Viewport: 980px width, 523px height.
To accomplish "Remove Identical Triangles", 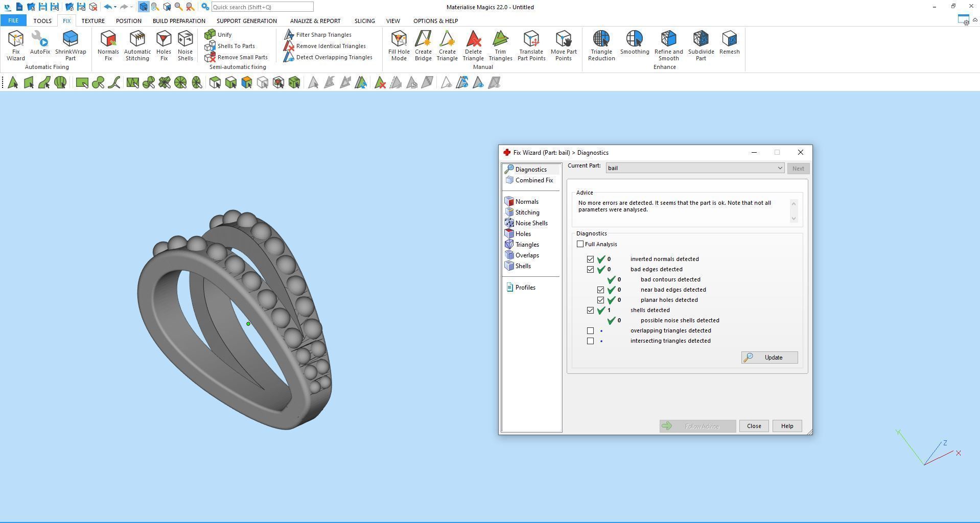I will tap(324, 46).
